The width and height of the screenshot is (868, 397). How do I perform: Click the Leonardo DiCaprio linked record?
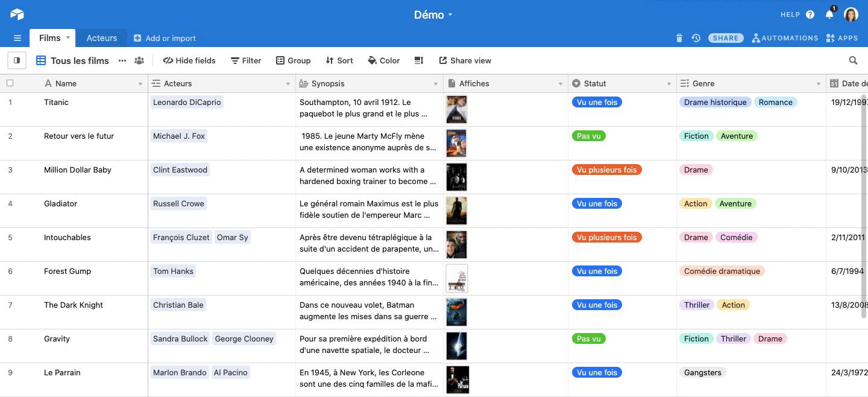tap(187, 103)
